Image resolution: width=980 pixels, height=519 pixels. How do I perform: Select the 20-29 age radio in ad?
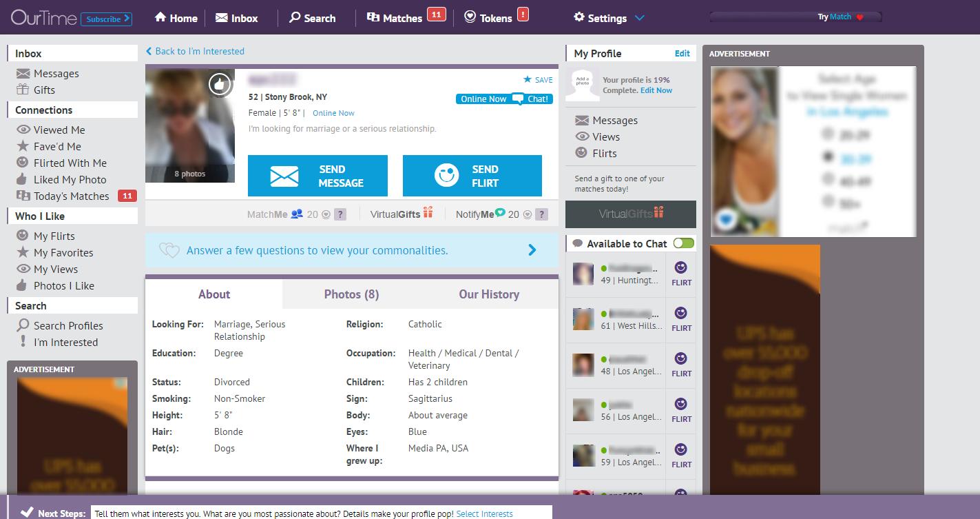[x=828, y=134]
